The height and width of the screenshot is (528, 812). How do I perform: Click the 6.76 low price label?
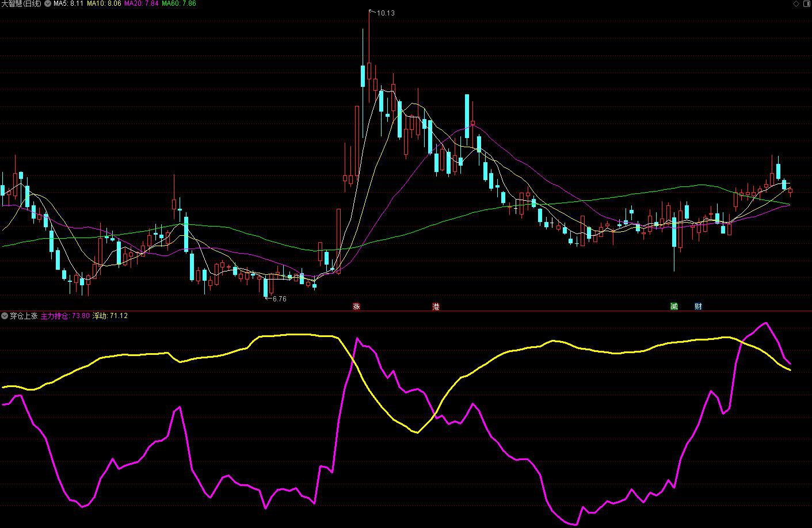point(279,299)
